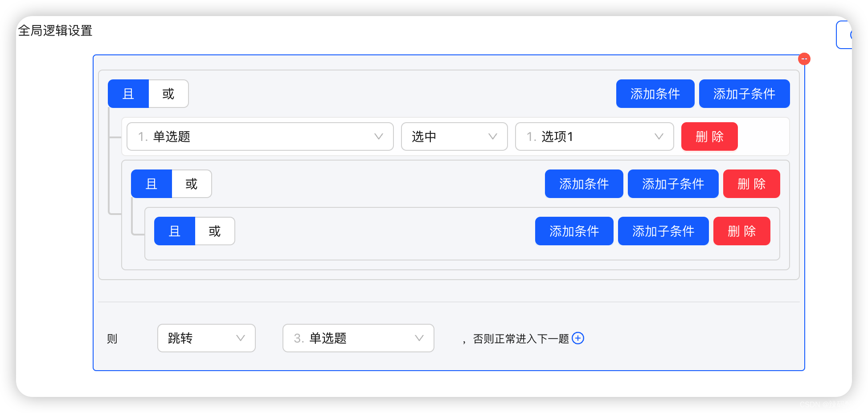868x413 pixels.
Task: Delete the 1. 单选题 condition row
Action: [709, 136]
